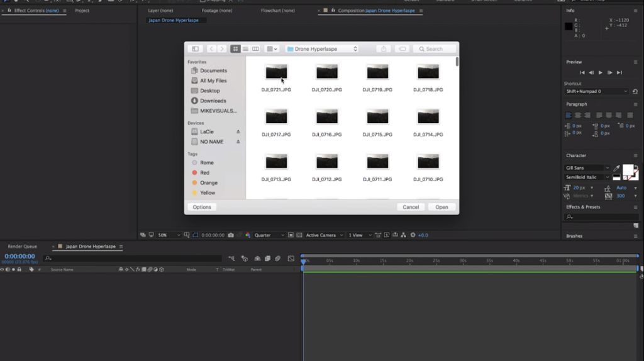
Task: Pick the eyedropper in Character panel
Action: (616, 168)
